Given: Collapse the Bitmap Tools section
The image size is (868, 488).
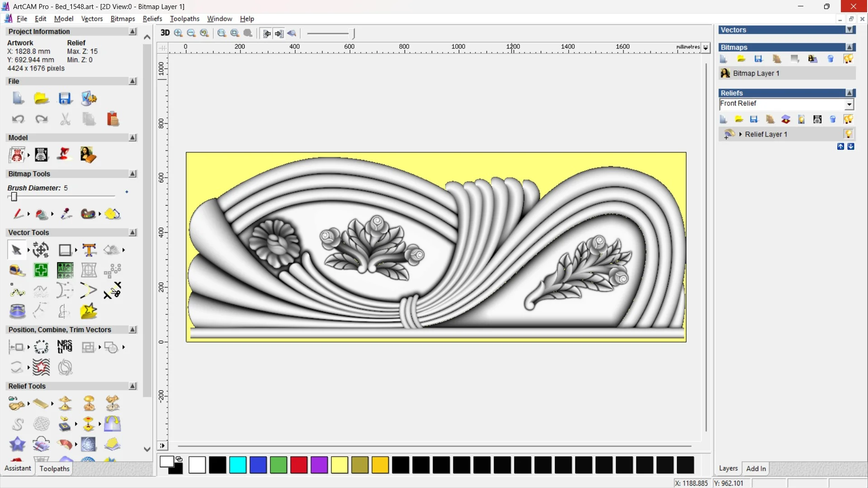Looking at the screenshot, I should tap(132, 174).
